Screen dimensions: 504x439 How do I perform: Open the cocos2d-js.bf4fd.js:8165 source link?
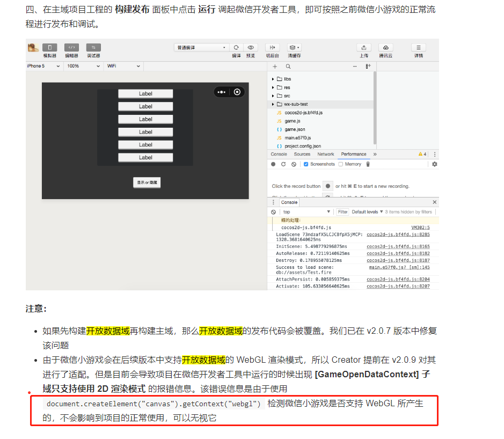click(398, 246)
